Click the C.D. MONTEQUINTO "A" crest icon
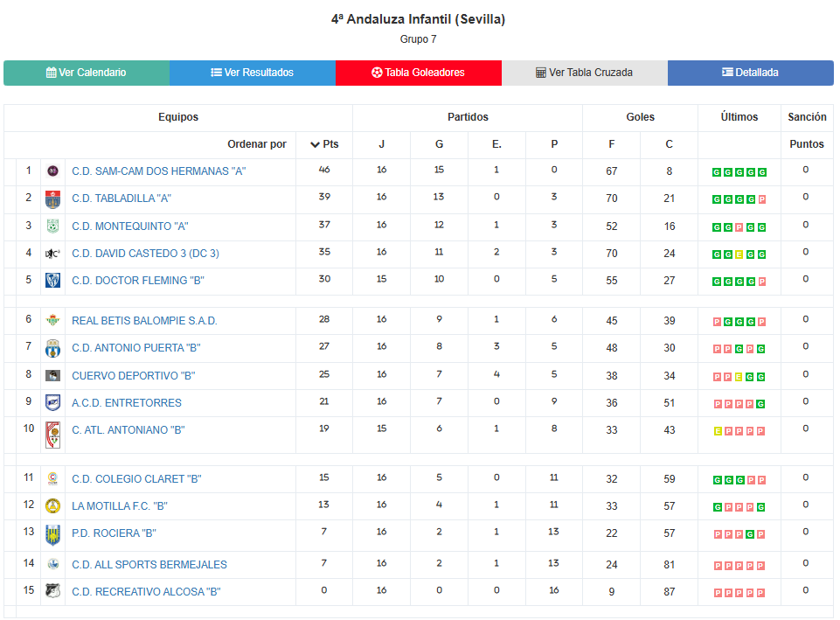Screen dimensions: 840x620 click(52, 226)
